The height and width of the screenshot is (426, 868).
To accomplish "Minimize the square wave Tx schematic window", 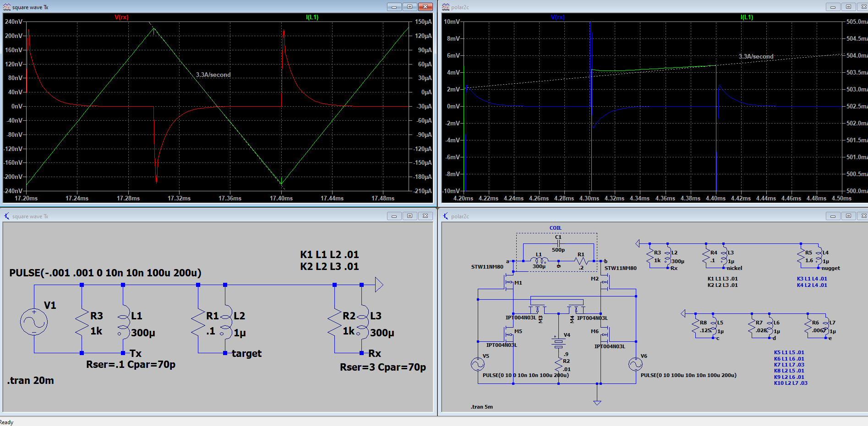I will pyautogui.click(x=394, y=216).
